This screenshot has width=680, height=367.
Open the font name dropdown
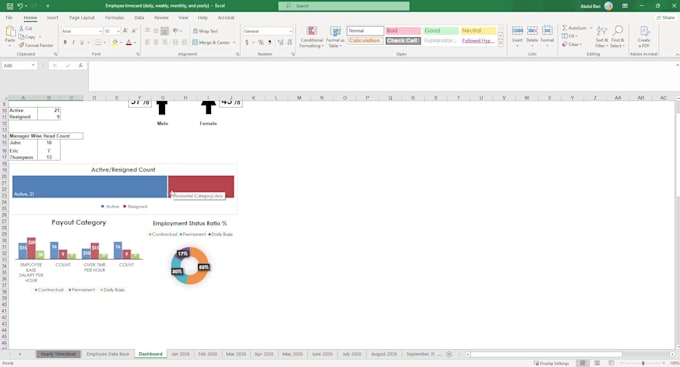pyautogui.click(x=100, y=31)
